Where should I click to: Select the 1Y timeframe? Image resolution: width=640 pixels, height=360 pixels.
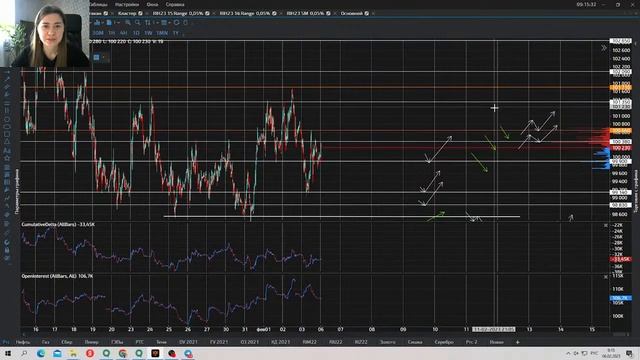[x=176, y=33]
